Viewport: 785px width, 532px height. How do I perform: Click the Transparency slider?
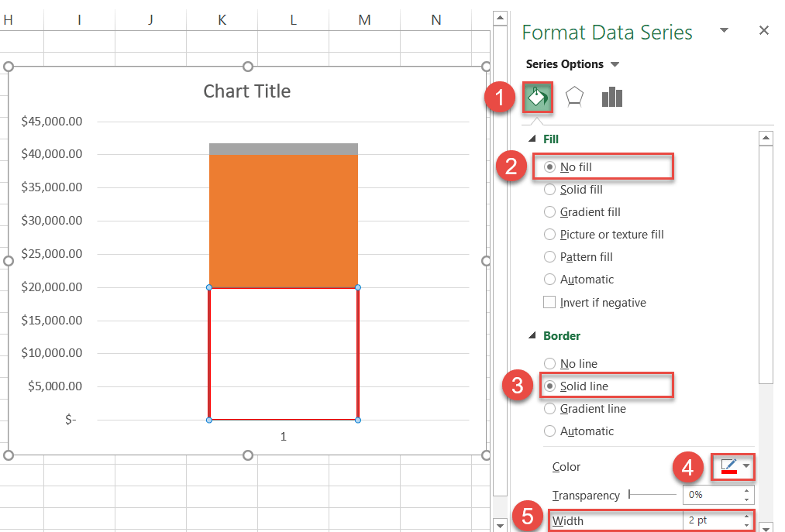(x=651, y=494)
